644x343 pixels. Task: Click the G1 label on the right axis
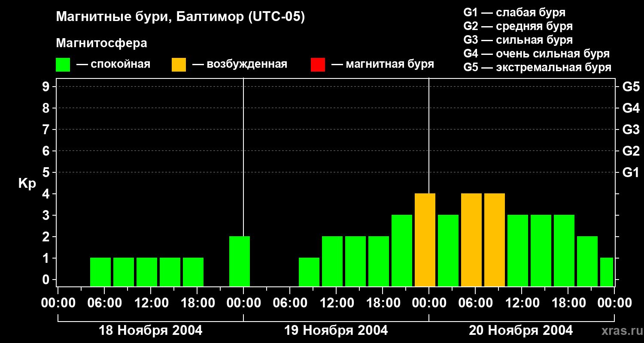(x=631, y=172)
